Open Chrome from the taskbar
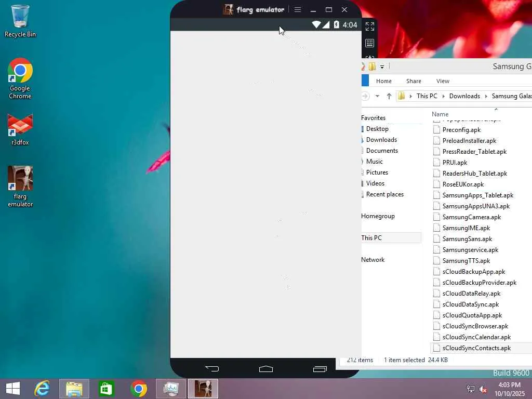The image size is (532, 399). [138, 389]
